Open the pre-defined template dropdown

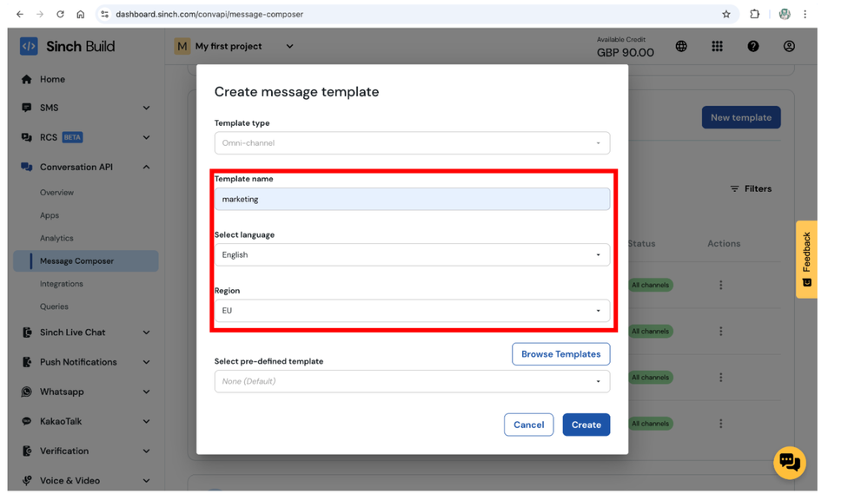click(x=412, y=381)
